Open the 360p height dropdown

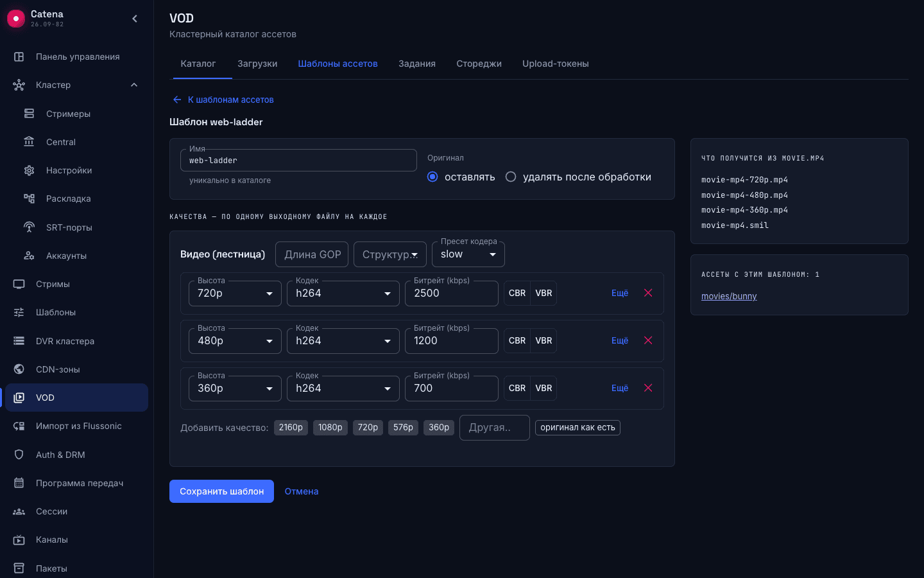click(235, 389)
